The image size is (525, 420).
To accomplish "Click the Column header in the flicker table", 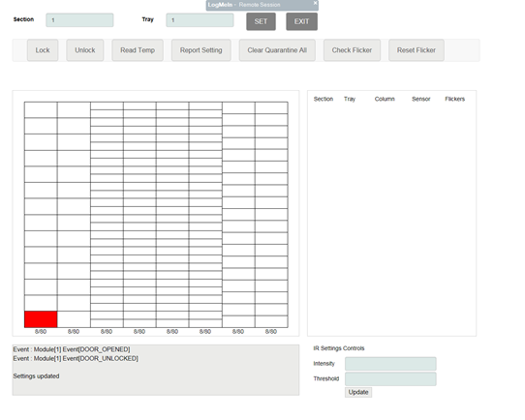I will (x=385, y=99).
